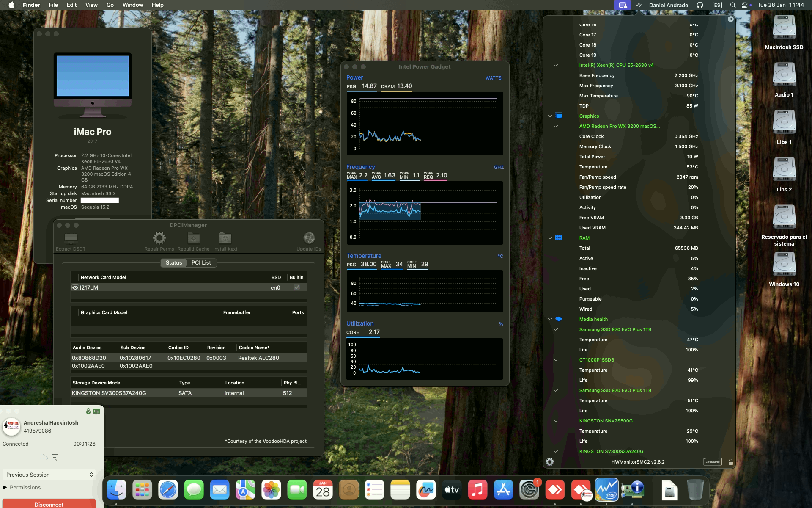812x508 pixels.
Task: Open the Windows 10 drive on the desktop
Action: 784,264
